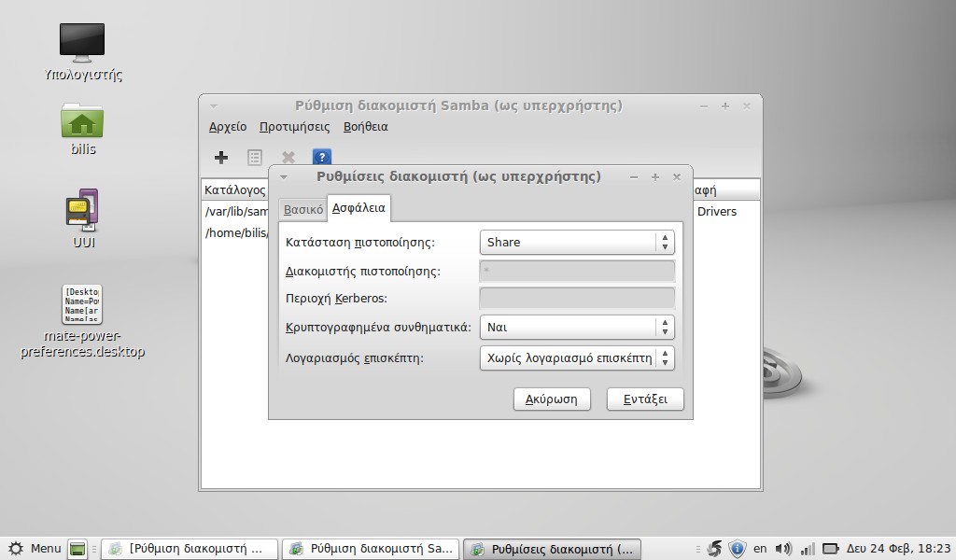Select the /home/bilis share row
Screen dimensions: 956x560
tap(235, 232)
